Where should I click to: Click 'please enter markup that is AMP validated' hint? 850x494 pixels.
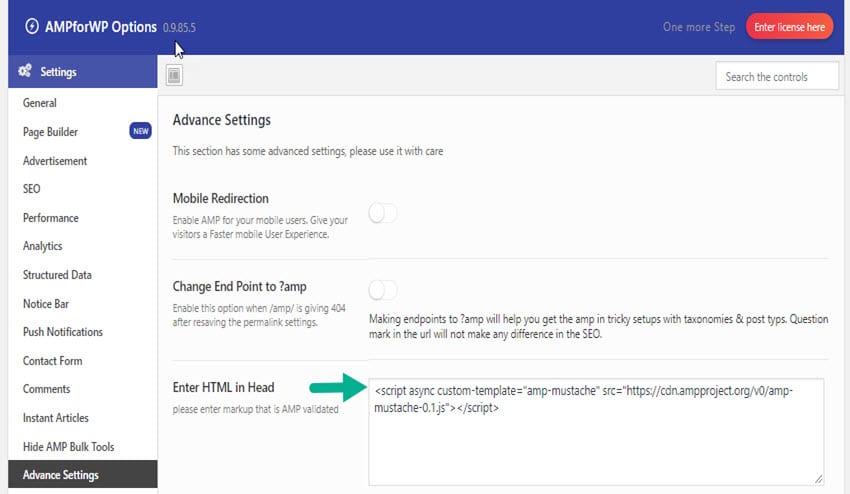[255, 409]
